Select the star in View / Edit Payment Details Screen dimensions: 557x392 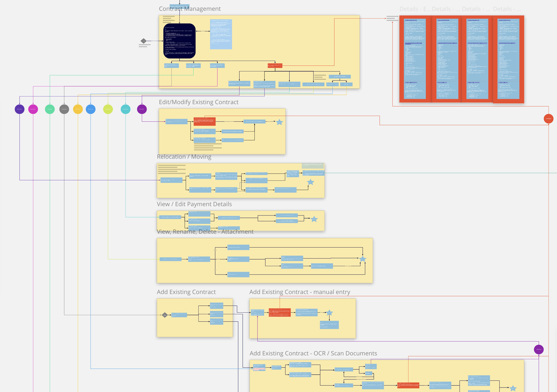pyautogui.click(x=314, y=219)
